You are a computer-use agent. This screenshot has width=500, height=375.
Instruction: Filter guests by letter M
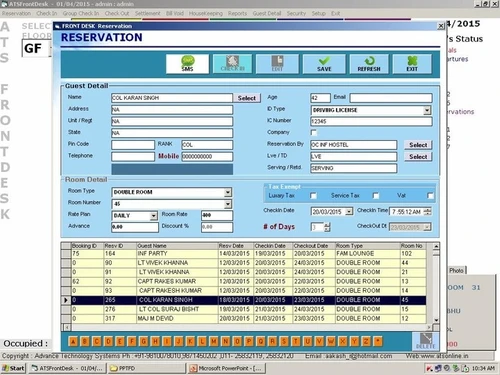214,341
